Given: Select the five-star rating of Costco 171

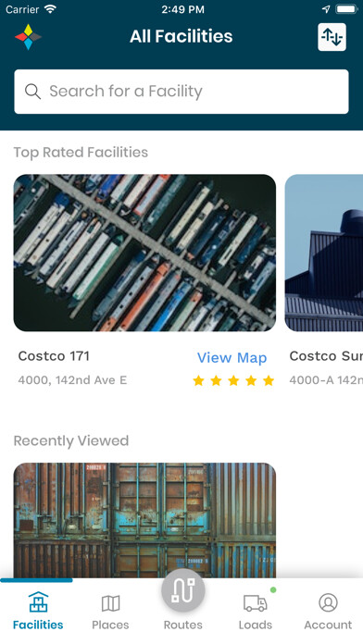Looking at the screenshot, I should [x=233, y=380].
